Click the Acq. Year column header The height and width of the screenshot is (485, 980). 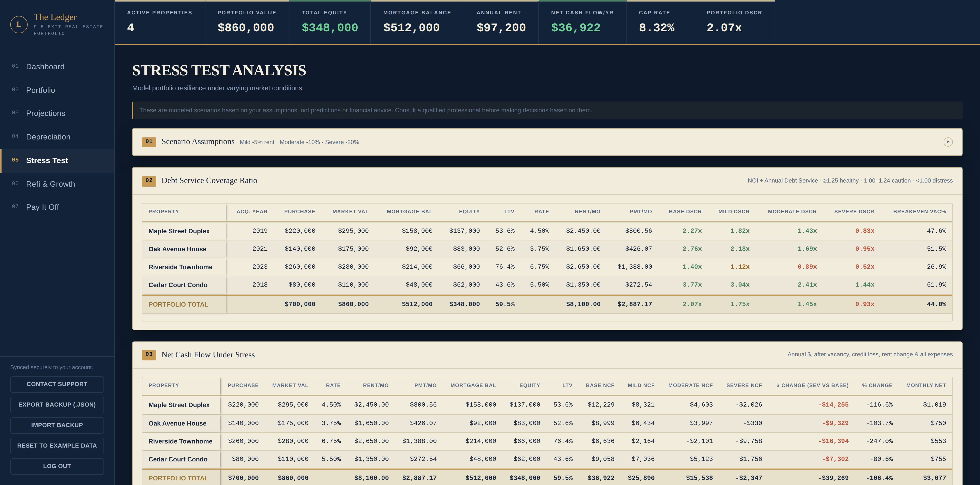(252, 212)
